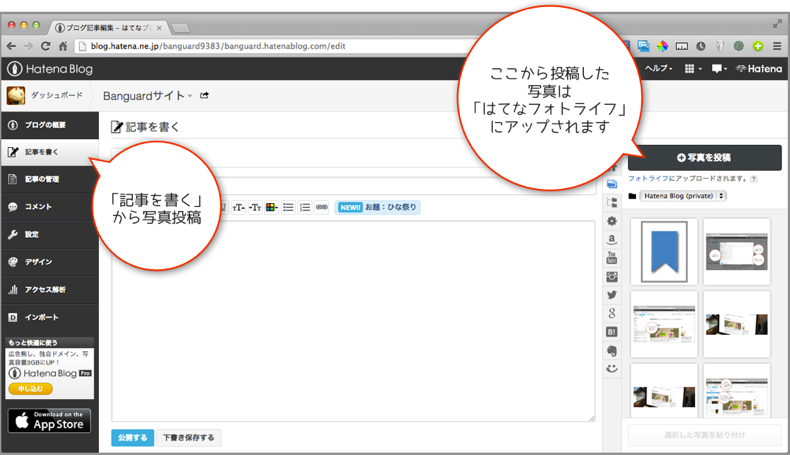
Task: Open the Amazon product insert icon
Action: (612, 239)
